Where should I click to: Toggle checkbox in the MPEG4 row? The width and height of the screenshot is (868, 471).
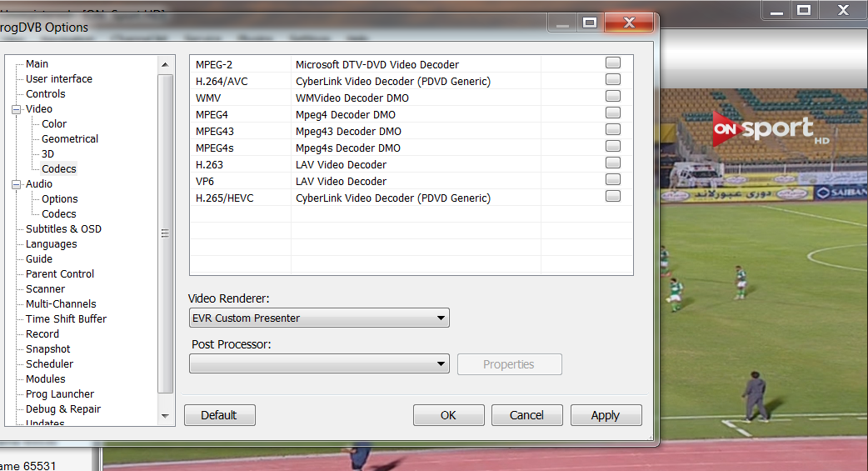[x=613, y=113]
